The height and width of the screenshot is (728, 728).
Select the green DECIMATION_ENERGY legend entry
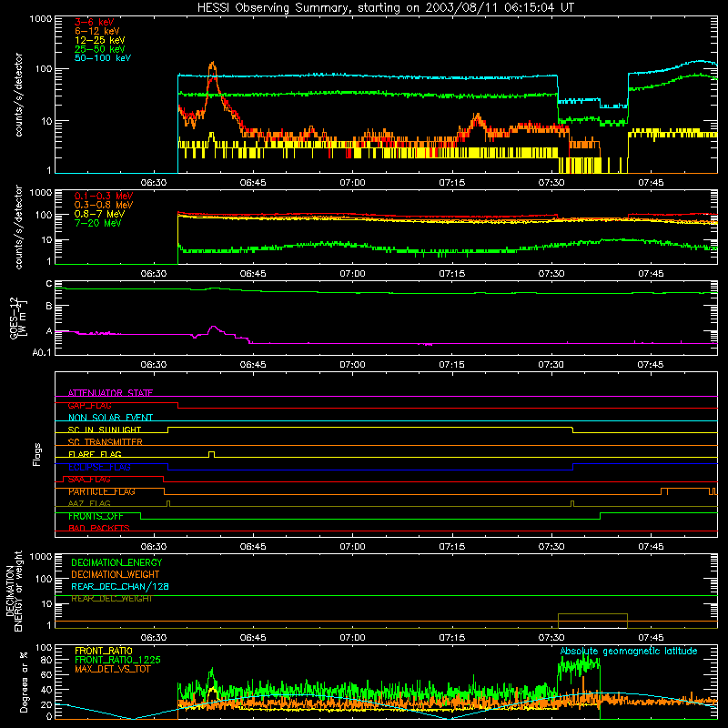coord(116,562)
